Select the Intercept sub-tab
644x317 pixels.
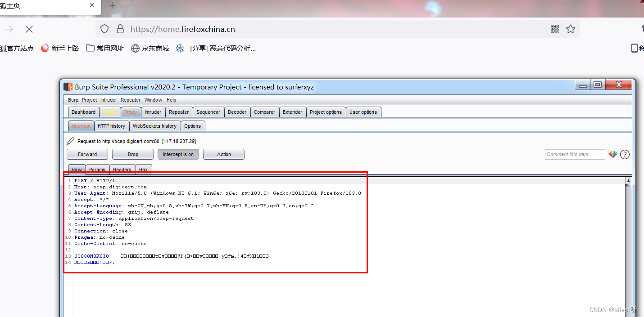81,126
